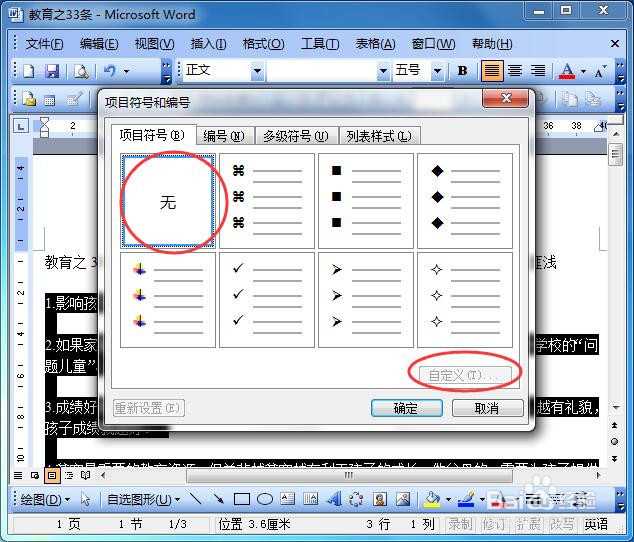Screen dimensions: 634x542
Task: Toggle 修订 track changes in status bar
Action: (x=494, y=525)
